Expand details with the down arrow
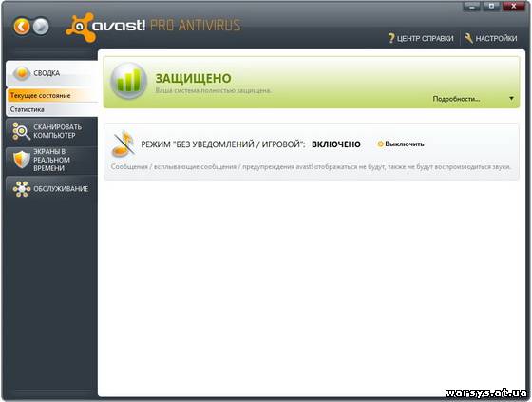 pyautogui.click(x=511, y=99)
